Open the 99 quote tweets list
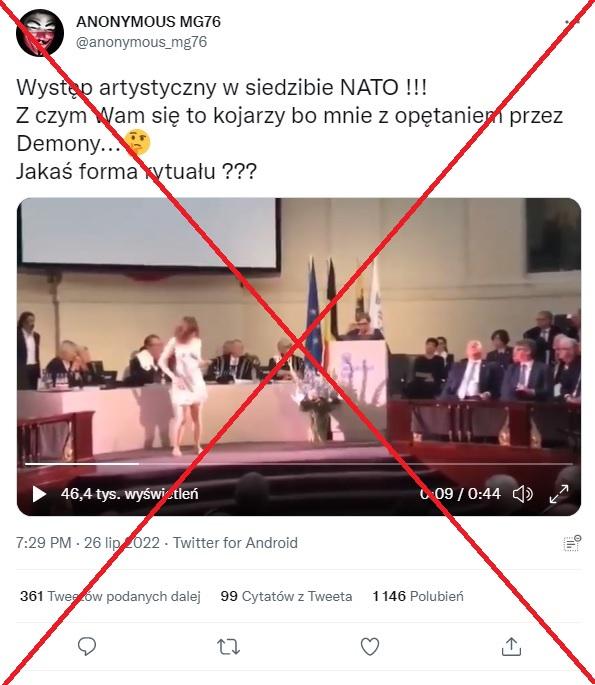The width and height of the screenshot is (595, 685). [286, 596]
